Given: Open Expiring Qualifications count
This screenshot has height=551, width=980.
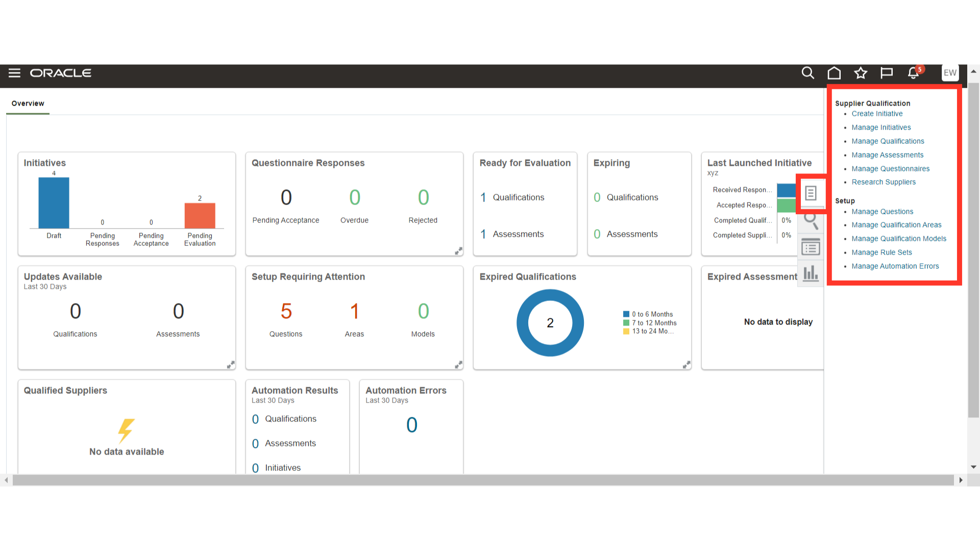Looking at the screenshot, I should pyautogui.click(x=626, y=197).
